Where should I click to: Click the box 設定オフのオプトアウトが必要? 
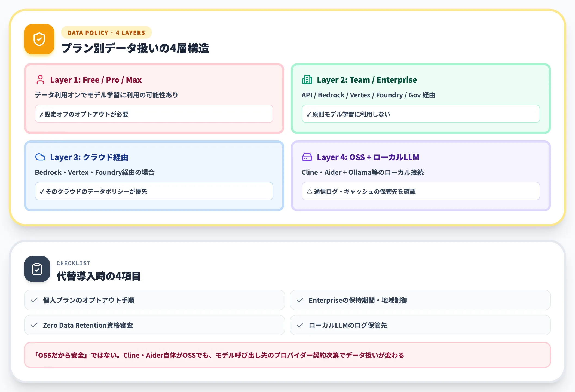[154, 114]
